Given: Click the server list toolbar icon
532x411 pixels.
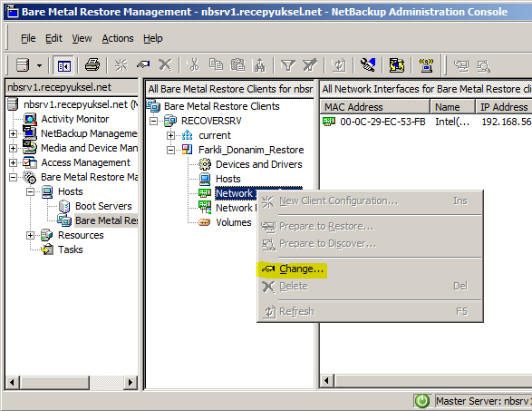Looking at the screenshot, I should tap(23, 64).
